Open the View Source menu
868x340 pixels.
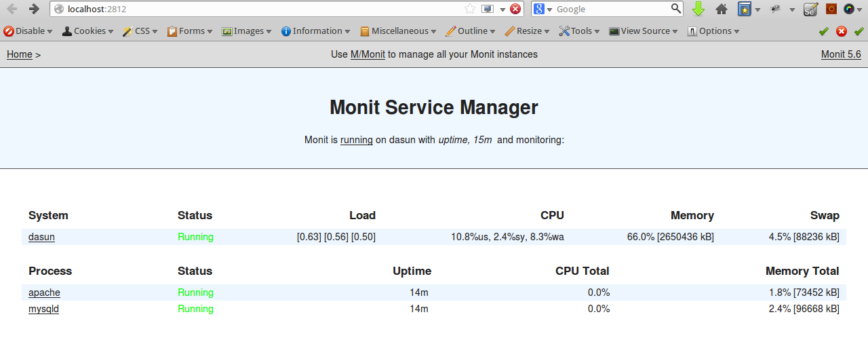pos(644,31)
